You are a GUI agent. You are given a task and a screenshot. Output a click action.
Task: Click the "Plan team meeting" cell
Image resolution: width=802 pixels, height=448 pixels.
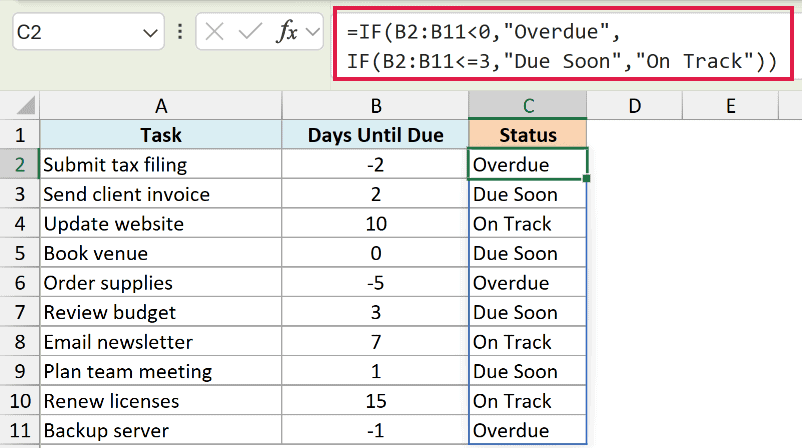[161, 371]
